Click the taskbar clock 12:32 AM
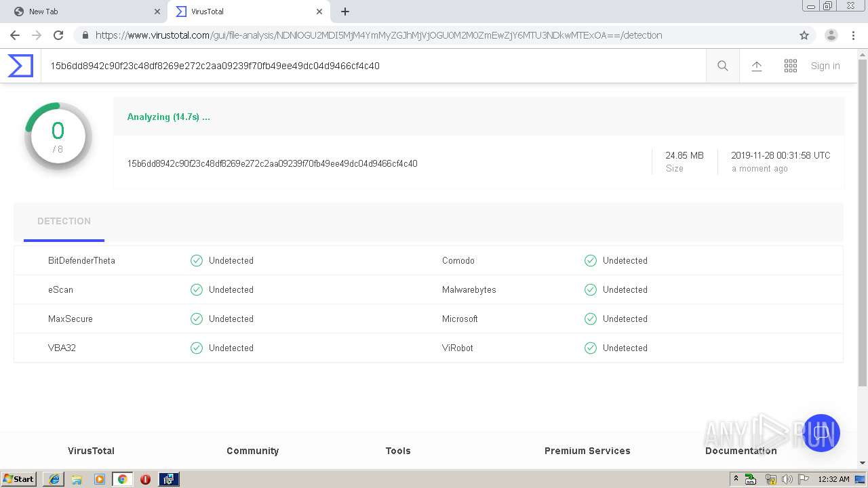 point(833,479)
